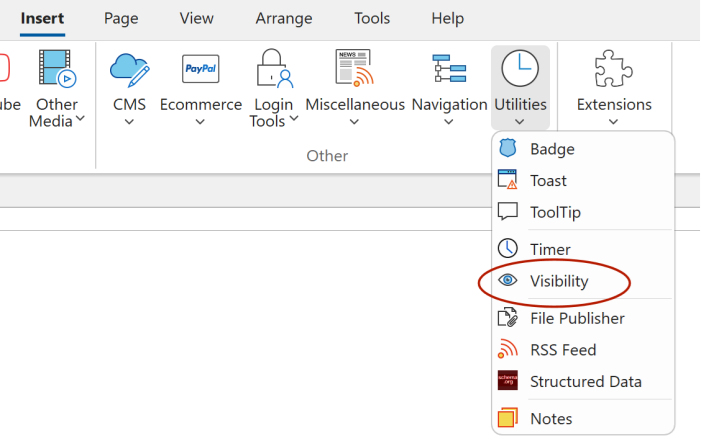Open the Arrange ribbon tab
This screenshot has height=442, width=702.
(283, 18)
